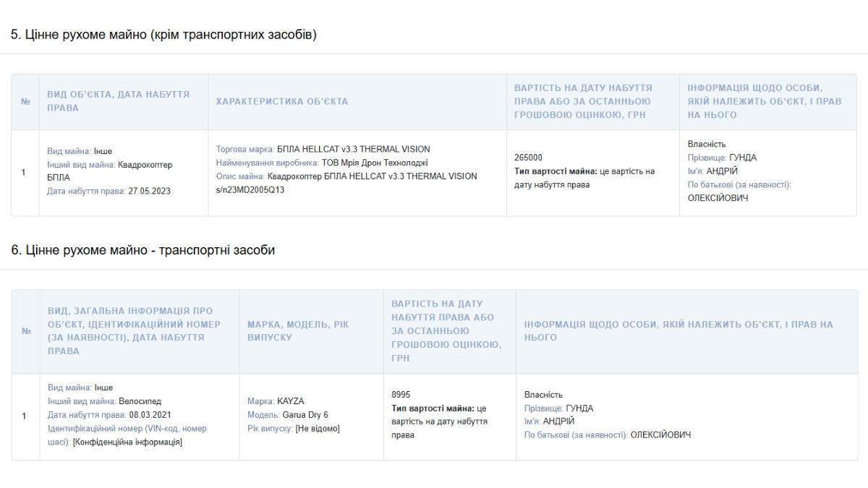Click the '№' header of the transport table
This screenshot has width=868, height=488.
[x=26, y=331]
